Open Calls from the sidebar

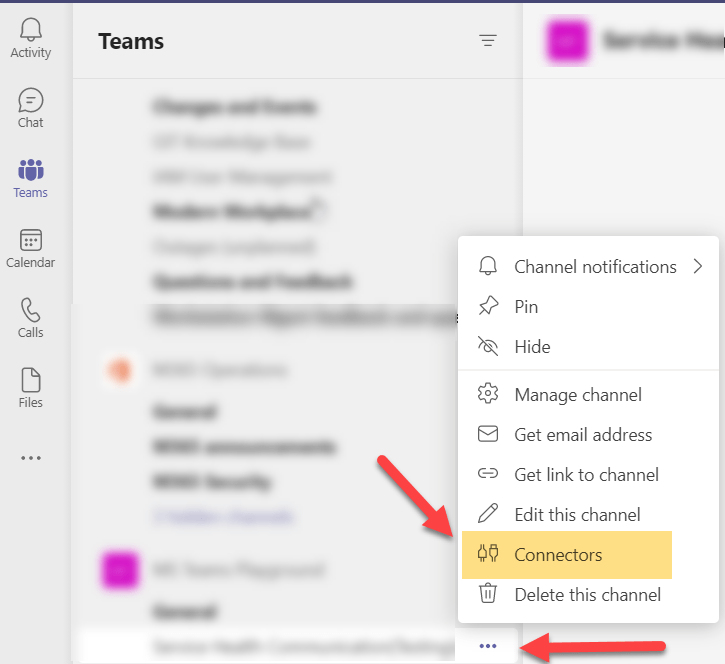(31, 318)
